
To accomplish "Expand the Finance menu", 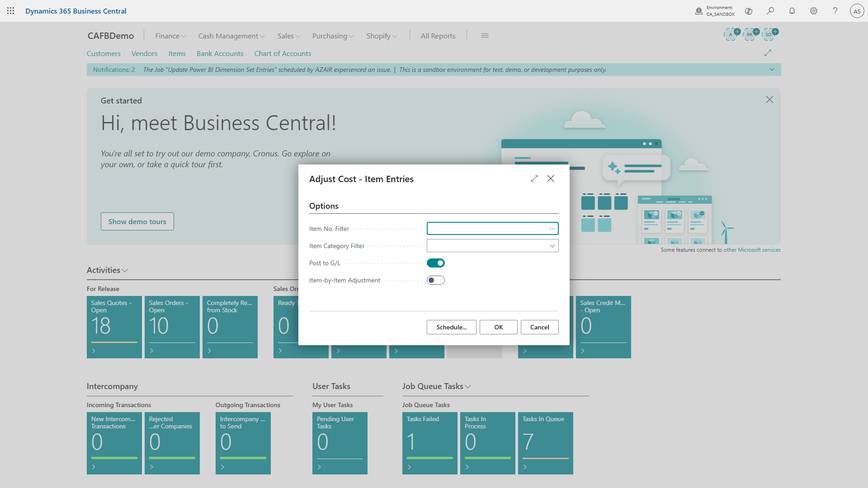I will (x=170, y=36).
